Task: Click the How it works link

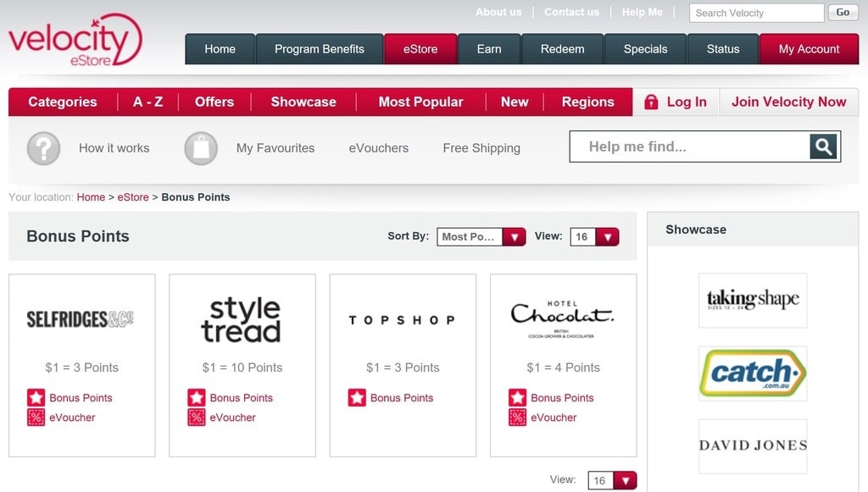Action: (x=114, y=148)
